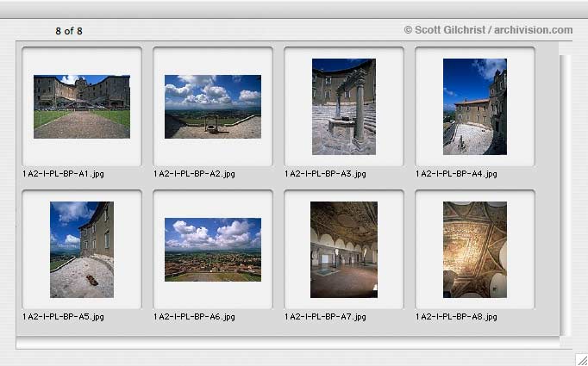
Task: Open the 1A2-I-PL-BP-A7 interior hall thumbnail
Action: coord(344,250)
